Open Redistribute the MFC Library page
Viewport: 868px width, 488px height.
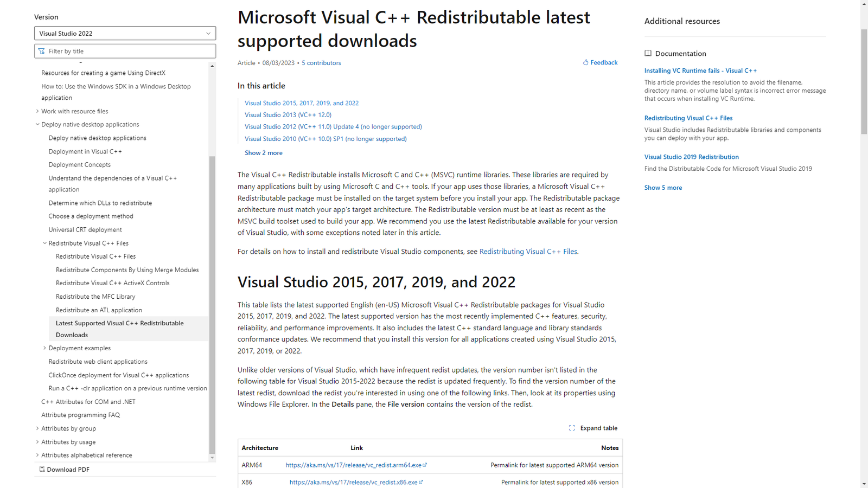pyautogui.click(x=95, y=297)
